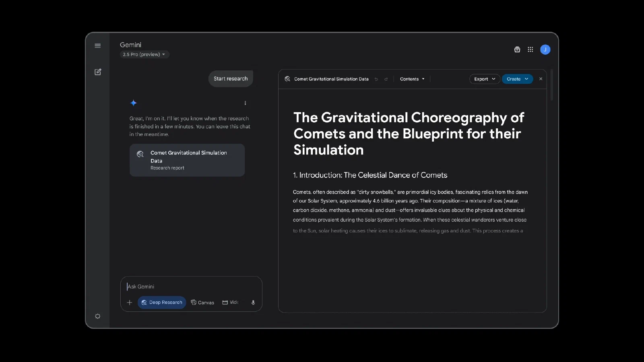Click the report title Comet Gravitational Simulation Data

331,79
